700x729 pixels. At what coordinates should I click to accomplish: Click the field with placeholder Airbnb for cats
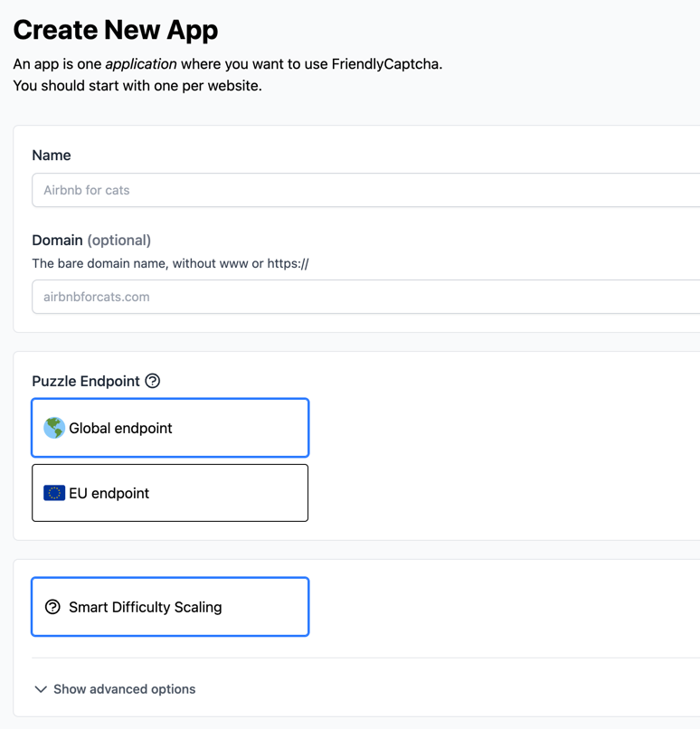(x=271, y=190)
